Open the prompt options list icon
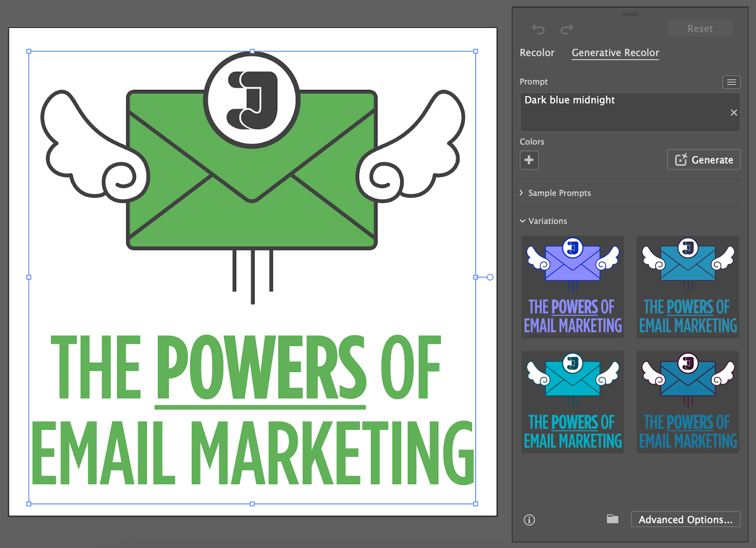Screen dimensions: 756x548 click(731, 82)
